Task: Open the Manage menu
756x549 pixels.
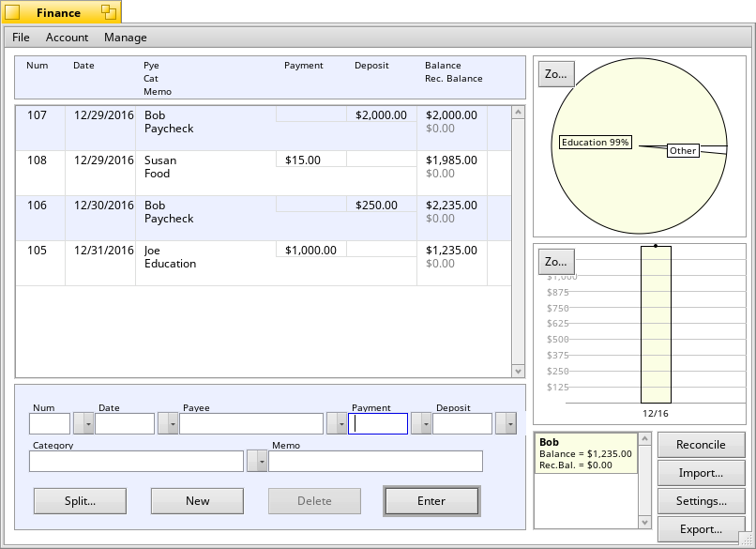Action: pyautogui.click(x=126, y=38)
